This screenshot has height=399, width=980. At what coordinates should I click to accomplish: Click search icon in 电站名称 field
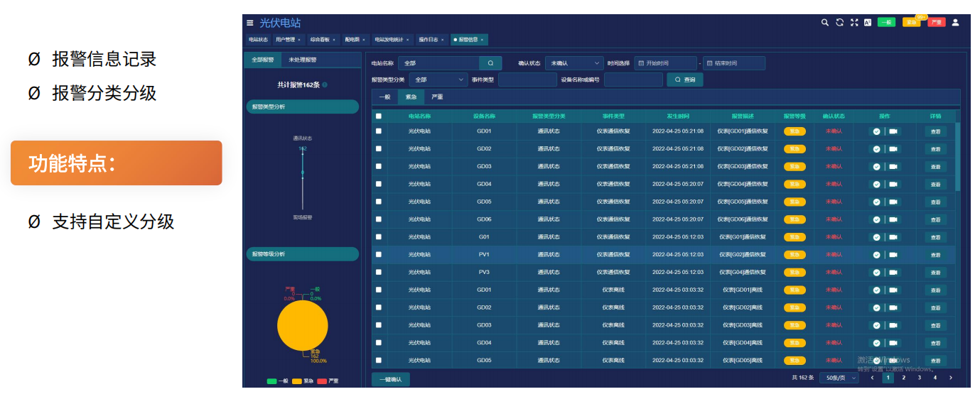click(490, 63)
